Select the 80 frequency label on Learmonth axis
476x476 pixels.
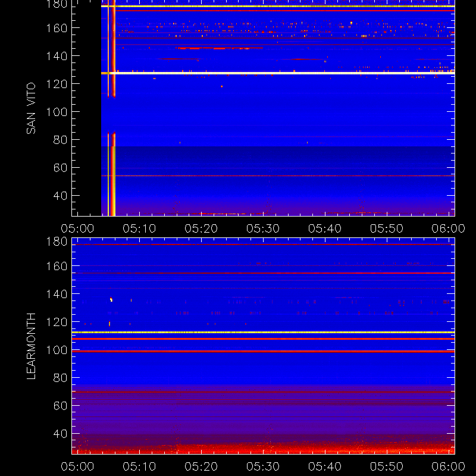click(60, 378)
